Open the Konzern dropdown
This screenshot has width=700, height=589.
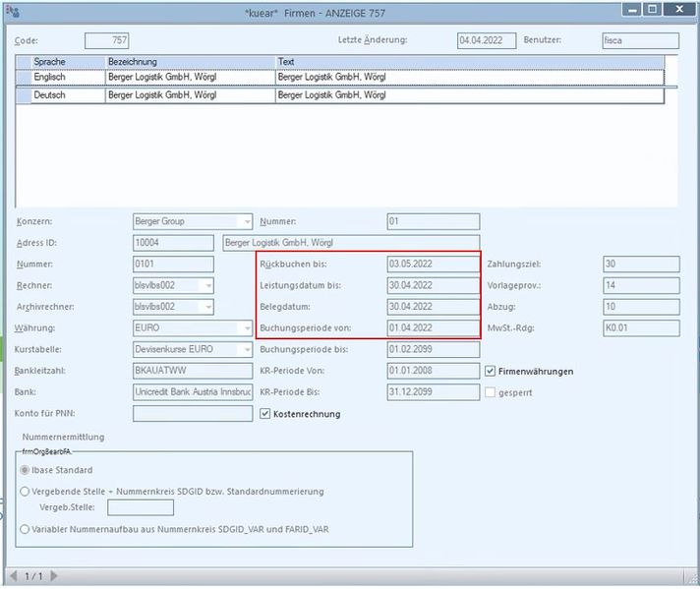coord(247,221)
